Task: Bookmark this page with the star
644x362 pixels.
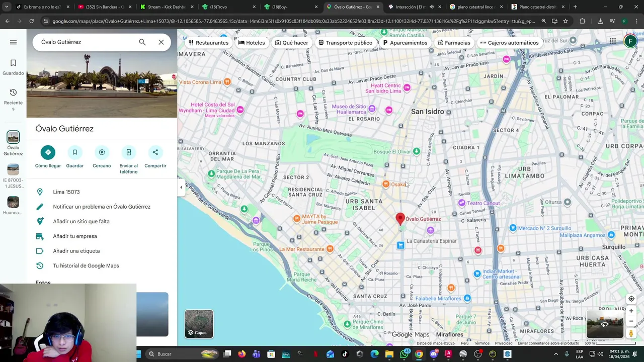Action: tap(566, 21)
